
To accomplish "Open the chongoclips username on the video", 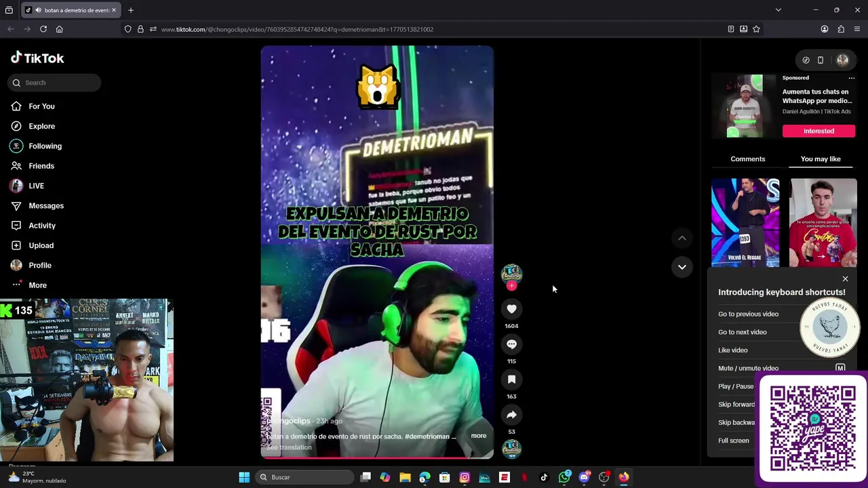I will point(288,421).
